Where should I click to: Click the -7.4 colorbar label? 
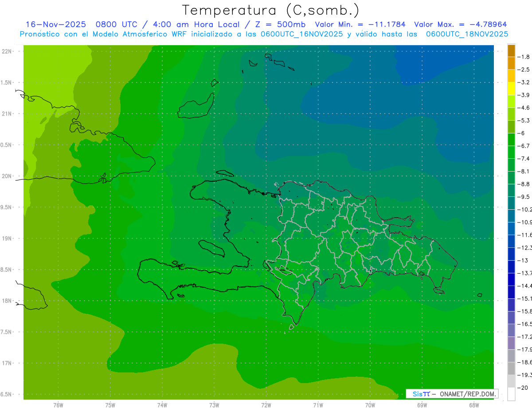tap(524, 159)
